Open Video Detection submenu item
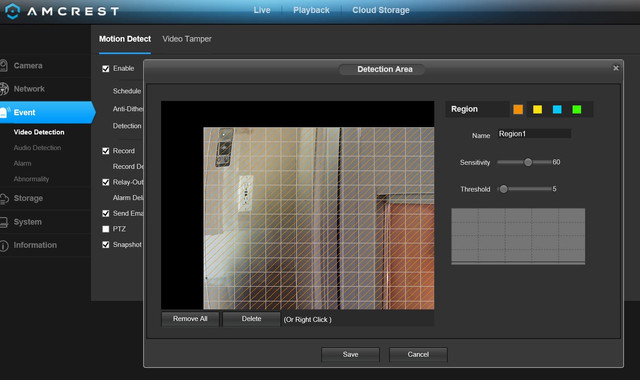This screenshot has width=640, height=380. coord(39,132)
